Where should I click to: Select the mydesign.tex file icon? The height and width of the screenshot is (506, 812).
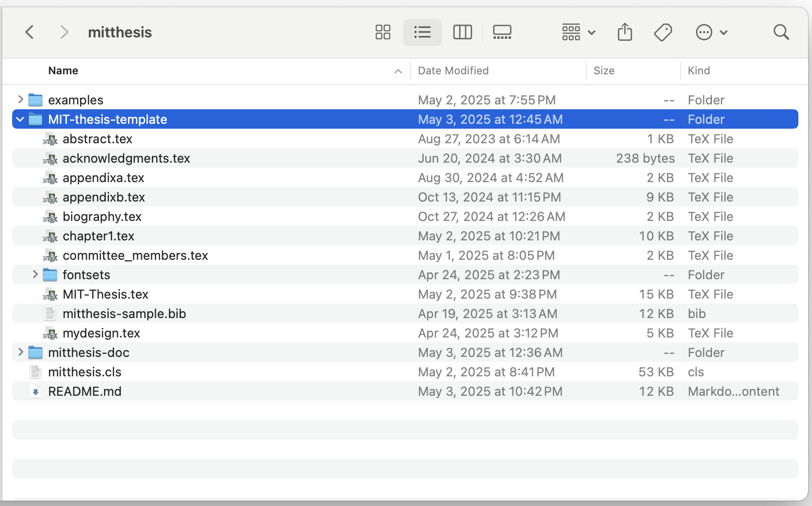[x=50, y=333]
